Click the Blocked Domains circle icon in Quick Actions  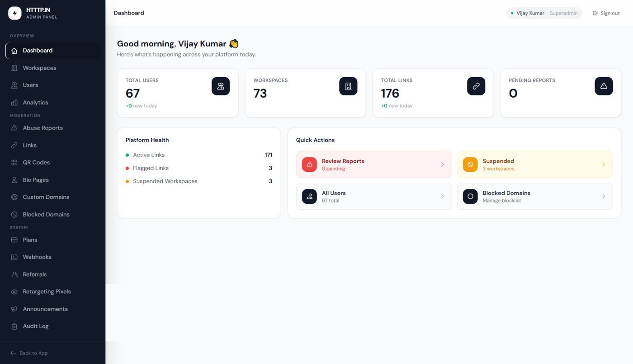(x=470, y=196)
